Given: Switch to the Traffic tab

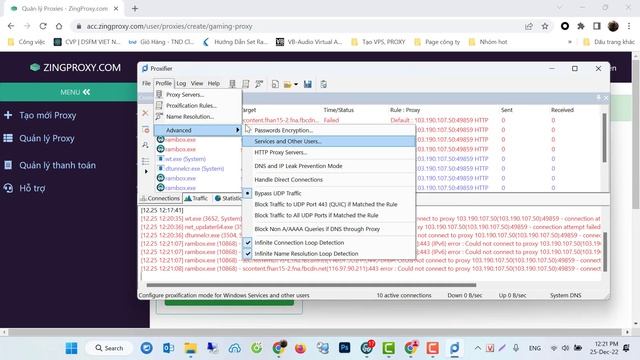Looking at the screenshot, I should [x=196, y=198].
